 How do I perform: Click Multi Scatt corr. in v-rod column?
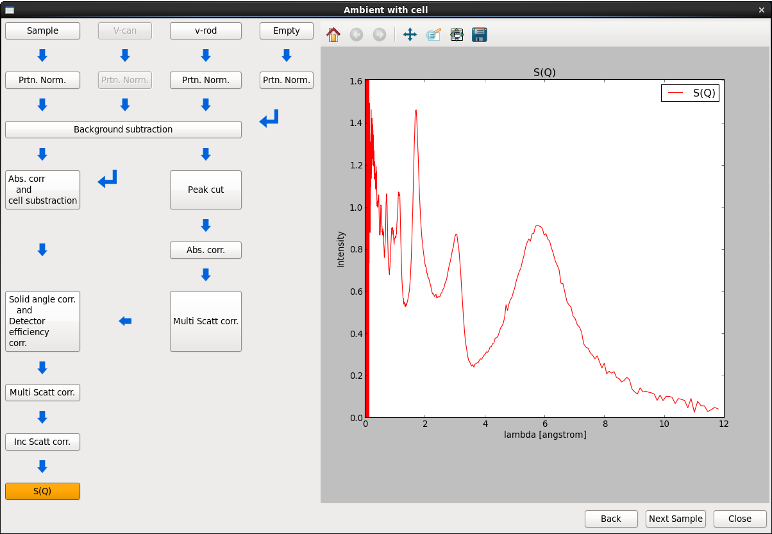[x=206, y=321]
